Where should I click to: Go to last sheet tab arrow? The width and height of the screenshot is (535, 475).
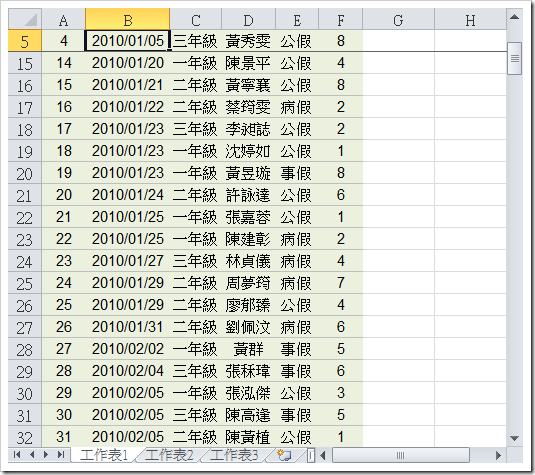[61, 455]
